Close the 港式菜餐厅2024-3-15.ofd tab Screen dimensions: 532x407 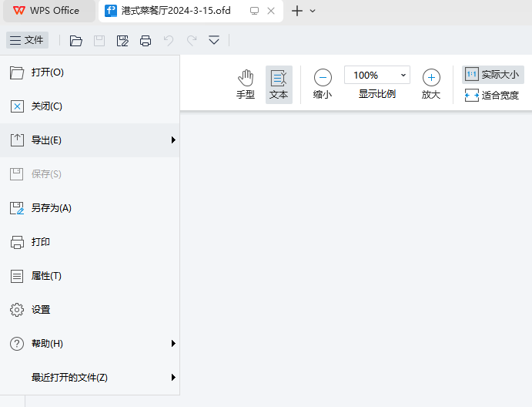click(271, 11)
